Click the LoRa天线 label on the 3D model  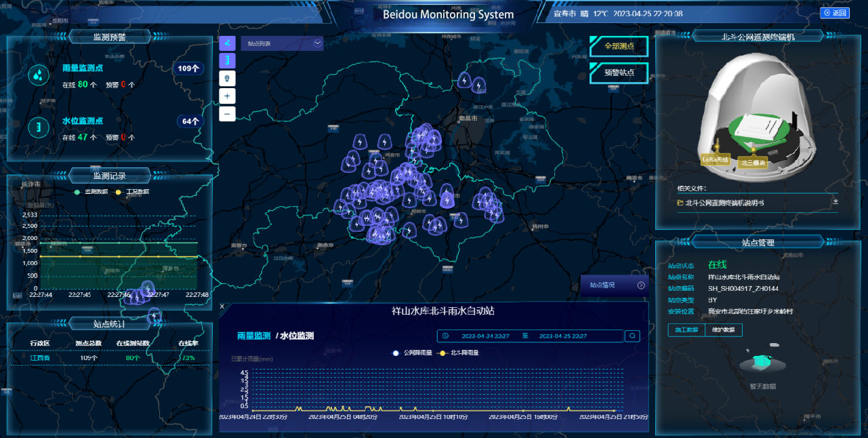point(715,160)
